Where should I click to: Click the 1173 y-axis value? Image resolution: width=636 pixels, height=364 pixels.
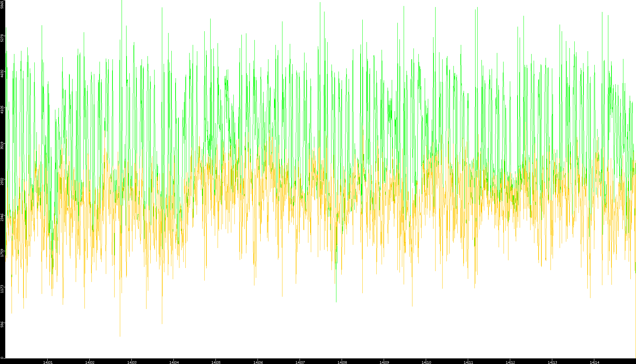tap(2, 289)
